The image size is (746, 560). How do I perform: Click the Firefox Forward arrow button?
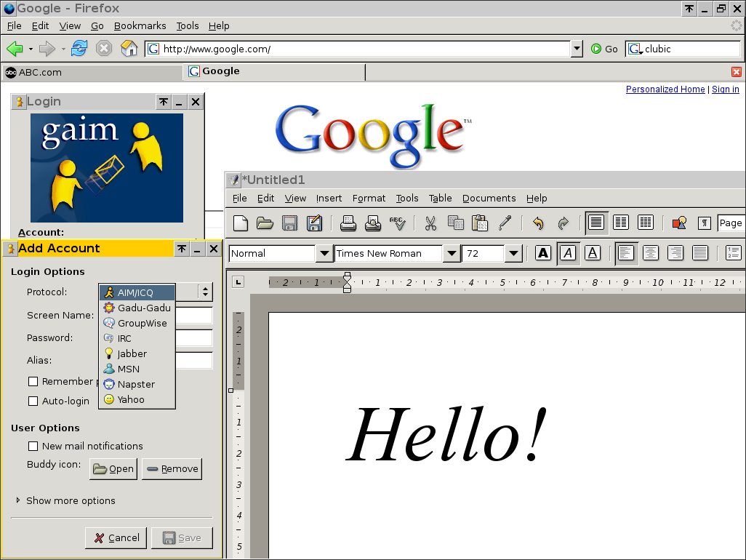(47, 49)
